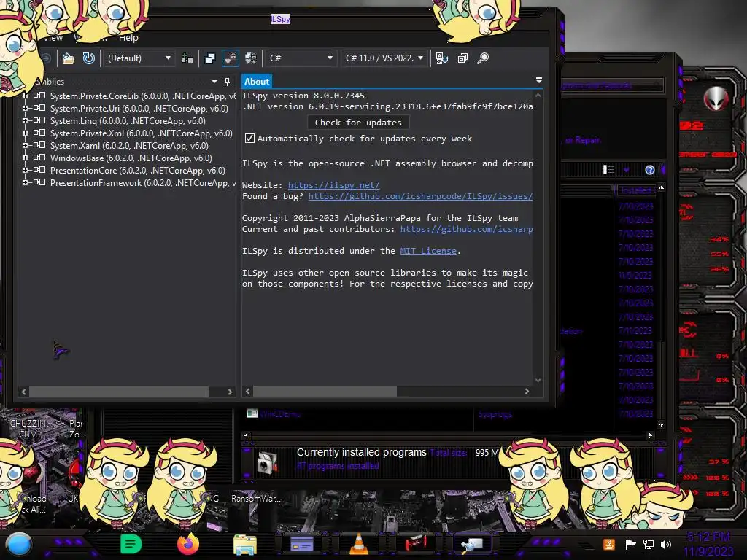The width and height of the screenshot is (747, 560).
Task: Expand WindowsBase tree node
Action: pos(25,157)
